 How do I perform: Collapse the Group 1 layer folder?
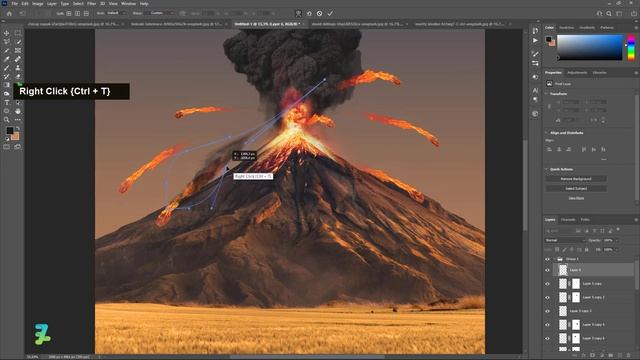coord(554,259)
